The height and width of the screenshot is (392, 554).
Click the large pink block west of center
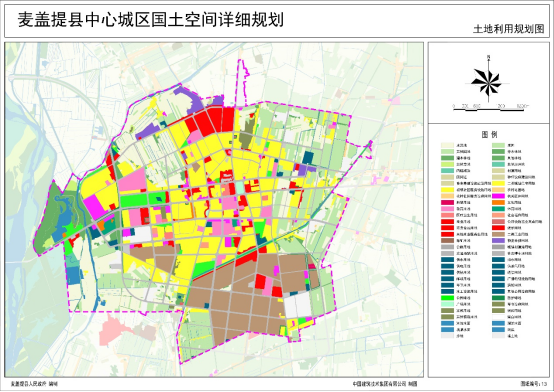[132, 180]
